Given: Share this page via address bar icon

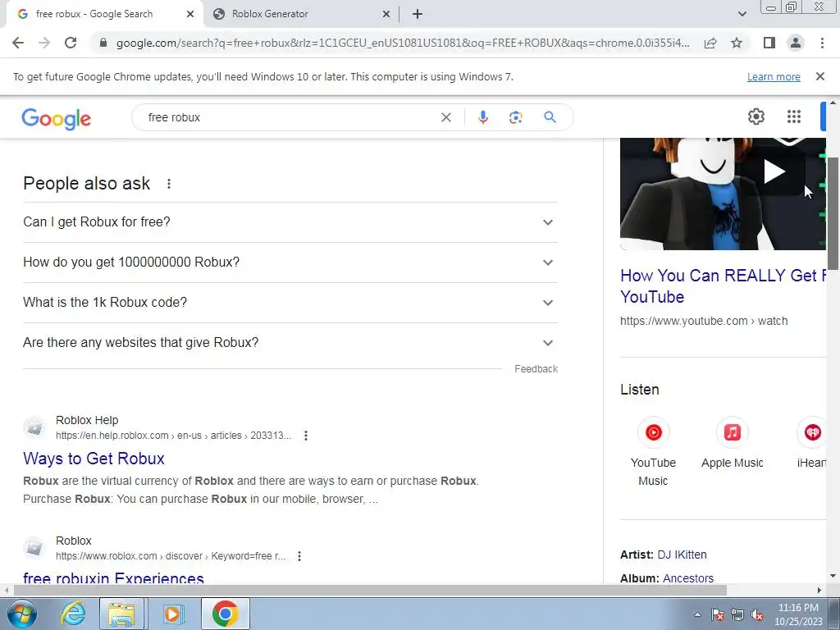Looking at the screenshot, I should [x=710, y=43].
